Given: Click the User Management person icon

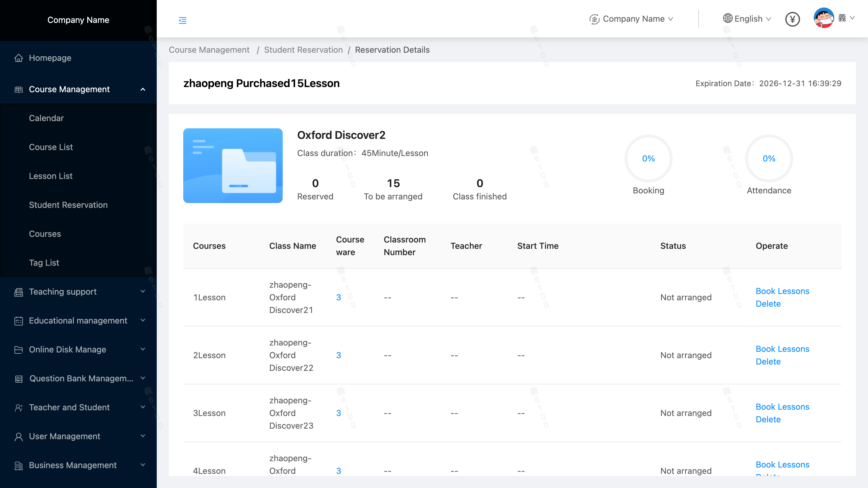Looking at the screenshot, I should point(19,436).
